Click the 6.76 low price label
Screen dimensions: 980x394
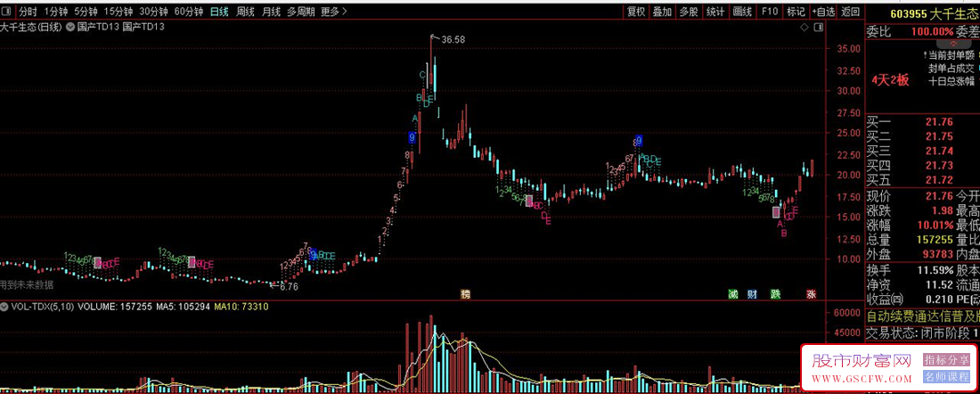(289, 286)
